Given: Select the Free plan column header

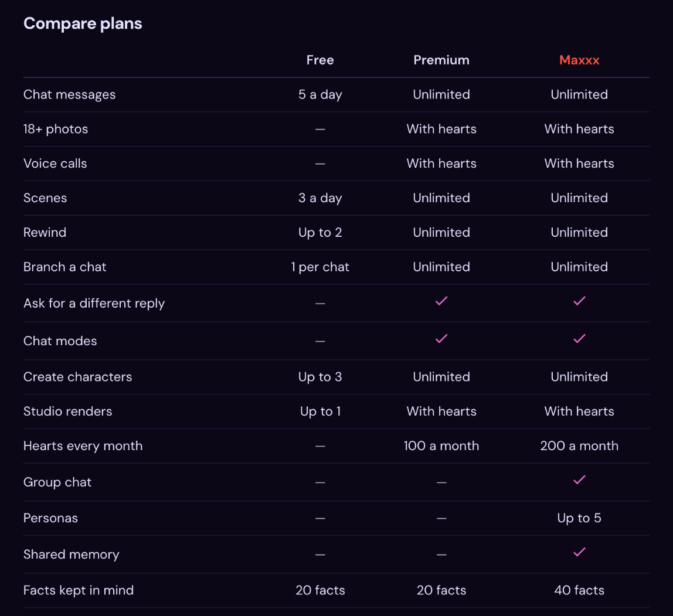Looking at the screenshot, I should [x=320, y=60].
